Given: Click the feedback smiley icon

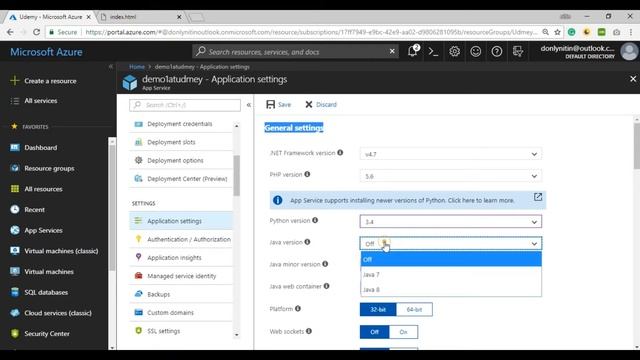Looking at the screenshot, I should coord(476,51).
